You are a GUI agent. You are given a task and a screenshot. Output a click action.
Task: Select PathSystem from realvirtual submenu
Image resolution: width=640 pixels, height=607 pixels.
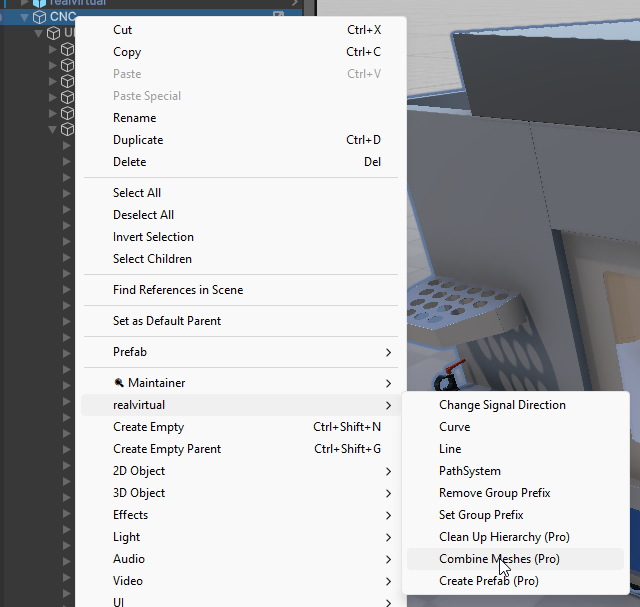(x=470, y=471)
